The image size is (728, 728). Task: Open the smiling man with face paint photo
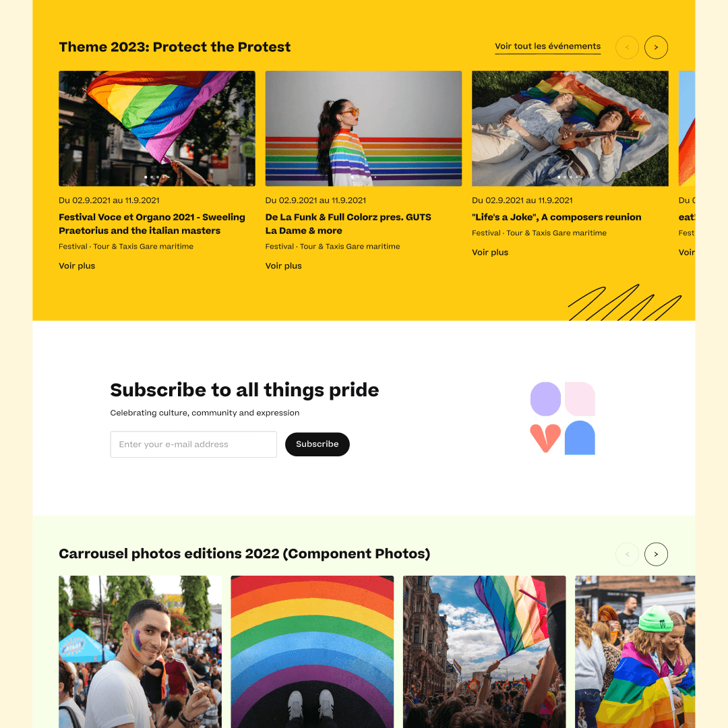(x=140, y=652)
